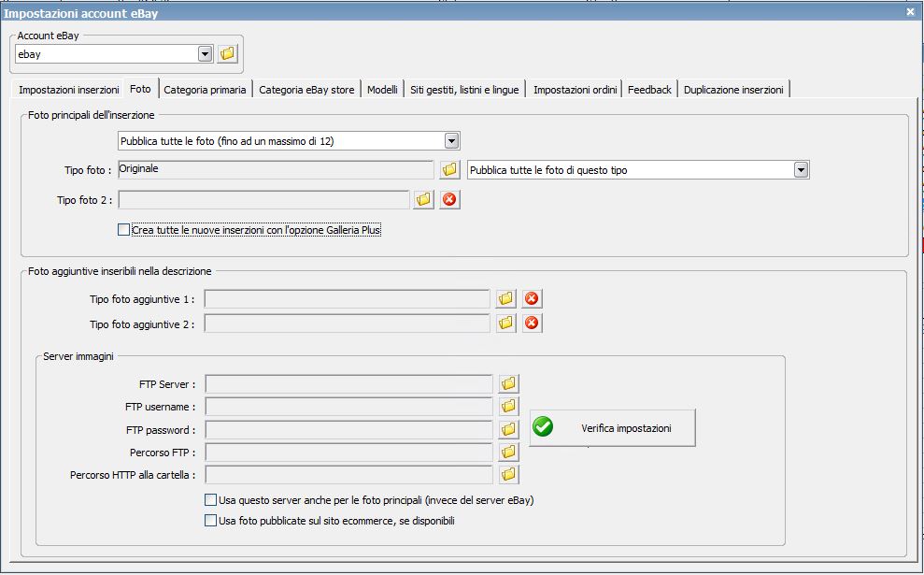Clear Tipo foto aggiuntive 2 red X icon

pos(532,323)
